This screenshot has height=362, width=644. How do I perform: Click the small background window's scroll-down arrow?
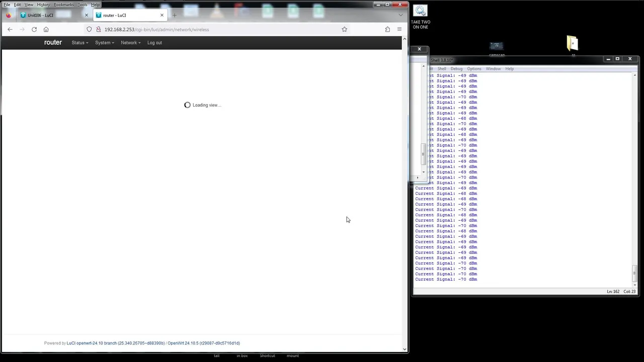424,172
